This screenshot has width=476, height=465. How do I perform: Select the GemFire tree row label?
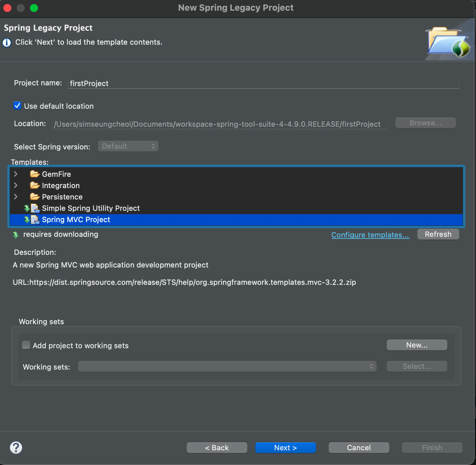[56, 174]
